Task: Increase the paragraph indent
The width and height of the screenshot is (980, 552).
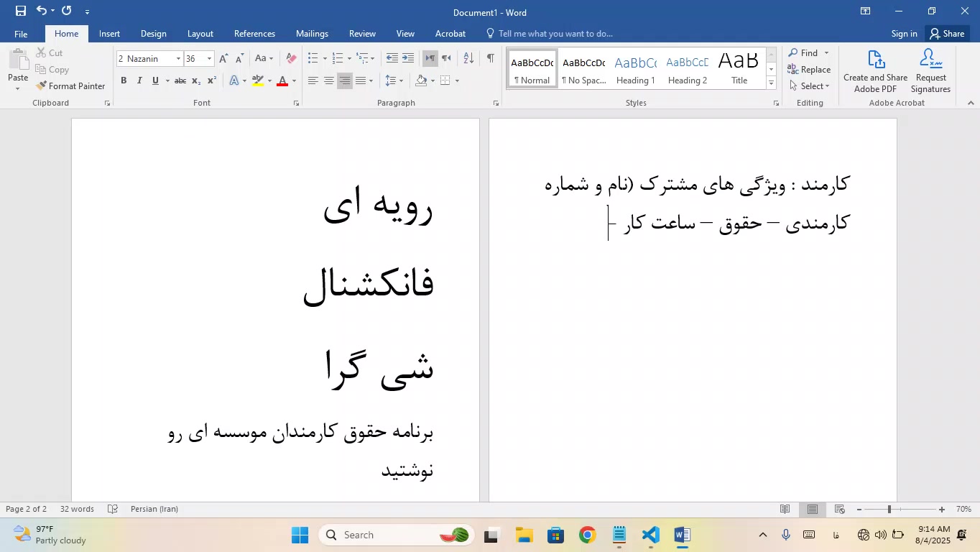Action: click(x=407, y=58)
